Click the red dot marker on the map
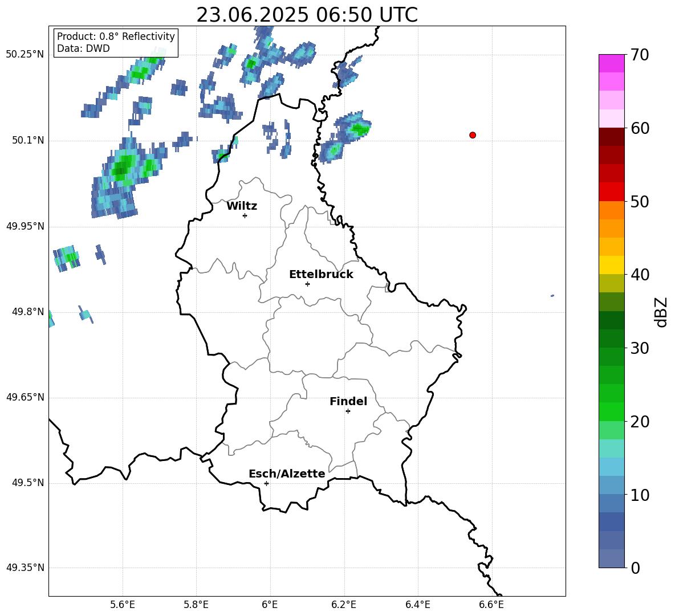The height and width of the screenshot is (616, 675). click(473, 135)
